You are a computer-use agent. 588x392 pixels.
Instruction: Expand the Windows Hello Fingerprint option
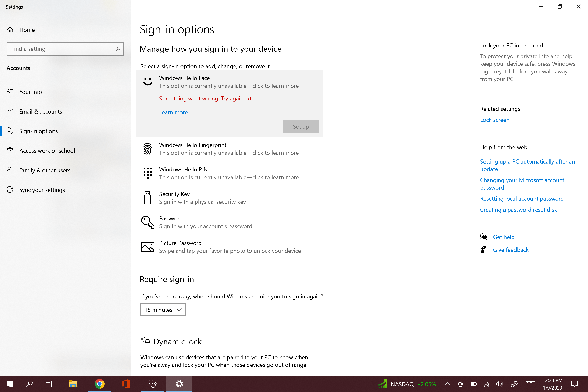(229, 149)
